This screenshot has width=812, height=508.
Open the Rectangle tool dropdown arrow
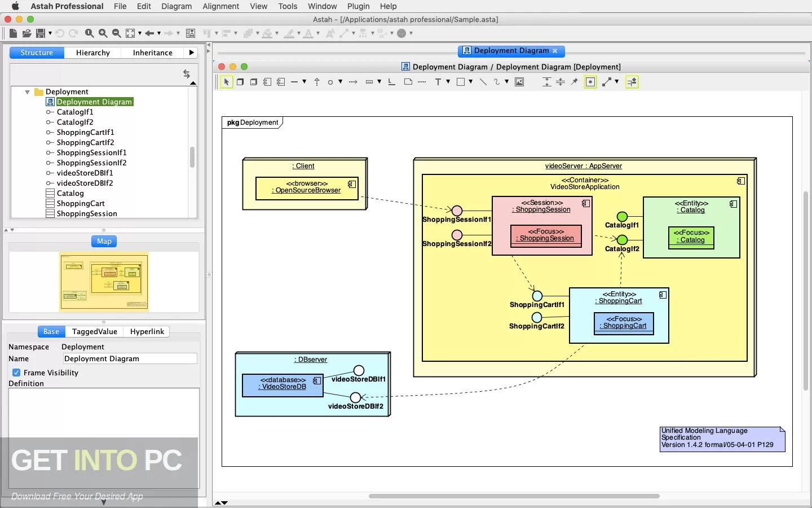(470, 82)
